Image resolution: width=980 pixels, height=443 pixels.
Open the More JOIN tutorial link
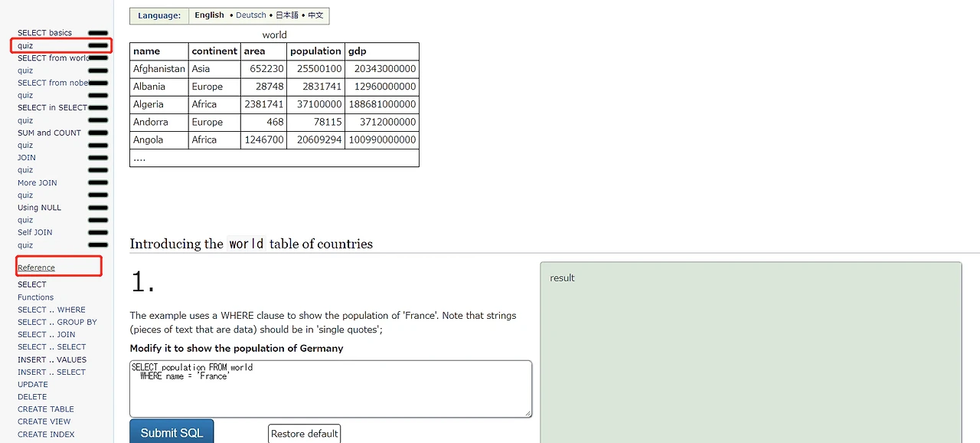pyautogui.click(x=38, y=182)
